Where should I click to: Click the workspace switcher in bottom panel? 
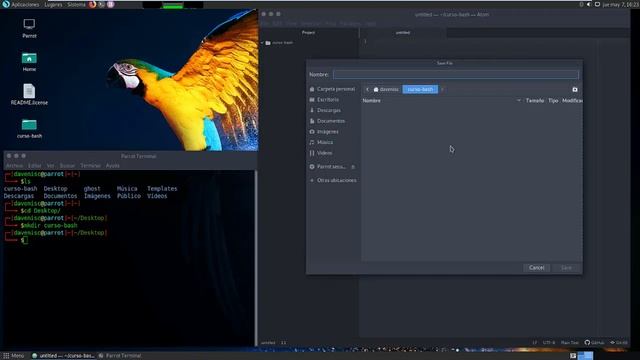pyautogui.click(x=586, y=356)
